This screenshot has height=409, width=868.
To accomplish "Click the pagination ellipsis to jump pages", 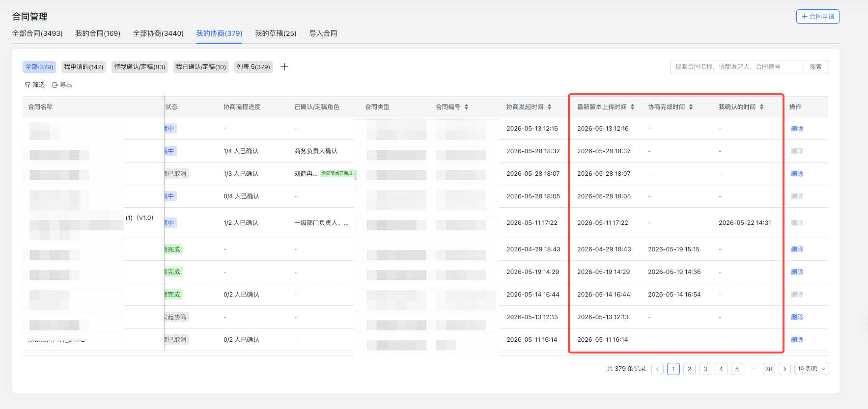I will point(753,369).
